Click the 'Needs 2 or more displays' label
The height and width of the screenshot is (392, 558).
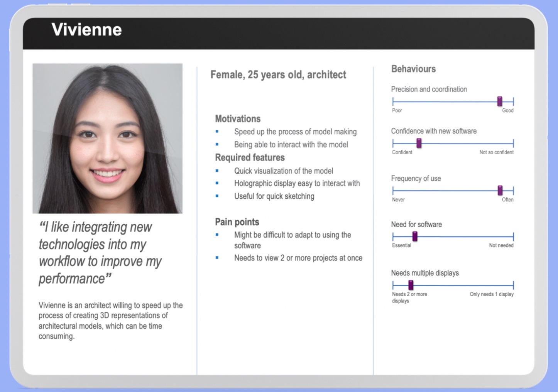409,297
